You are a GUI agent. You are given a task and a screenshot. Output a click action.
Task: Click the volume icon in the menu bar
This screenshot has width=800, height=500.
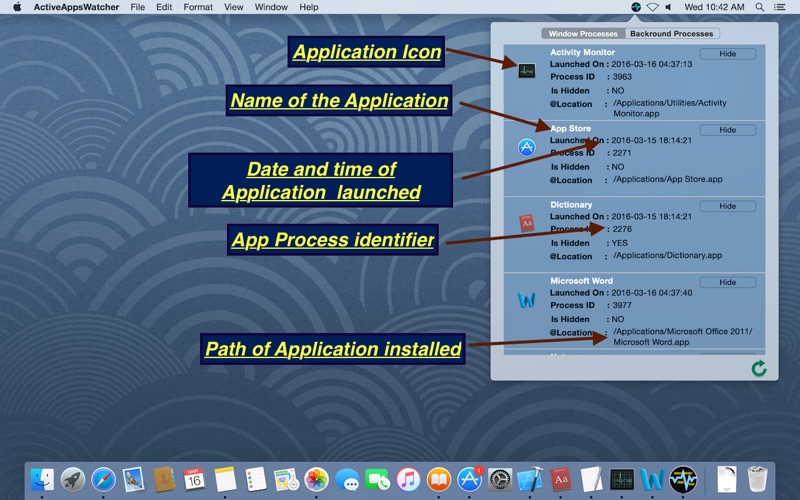(668, 7)
